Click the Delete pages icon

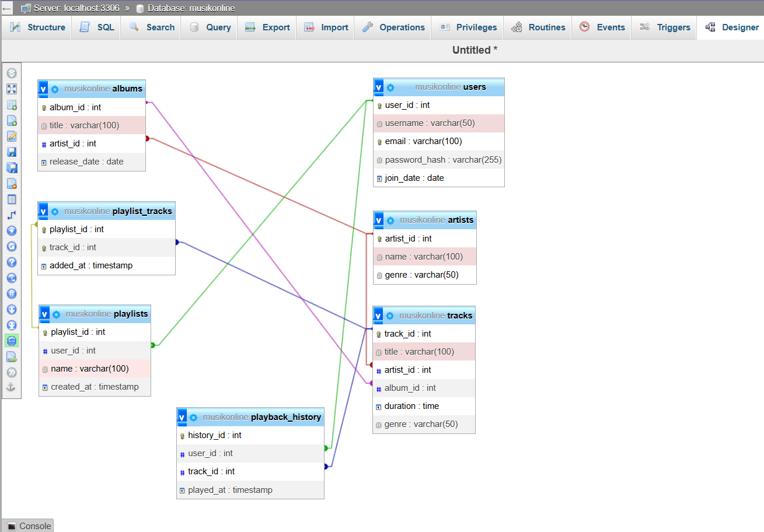[x=12, y=184]
